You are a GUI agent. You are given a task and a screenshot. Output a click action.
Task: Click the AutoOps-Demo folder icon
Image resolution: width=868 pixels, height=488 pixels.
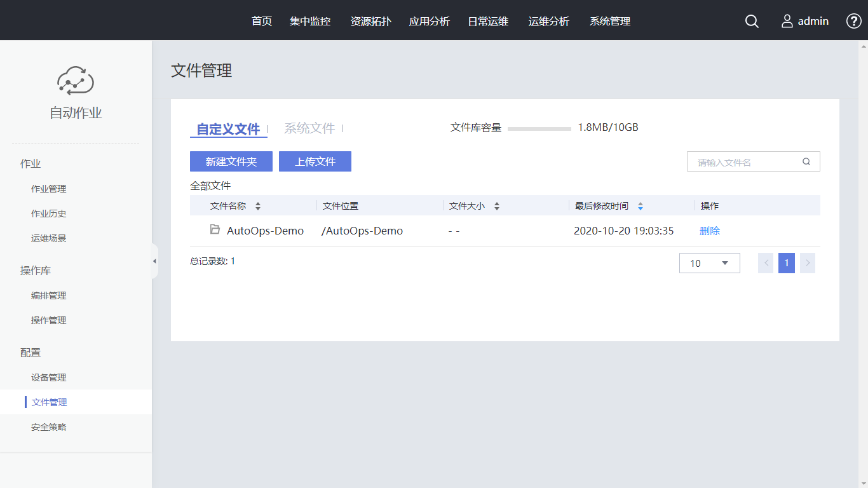215,229
